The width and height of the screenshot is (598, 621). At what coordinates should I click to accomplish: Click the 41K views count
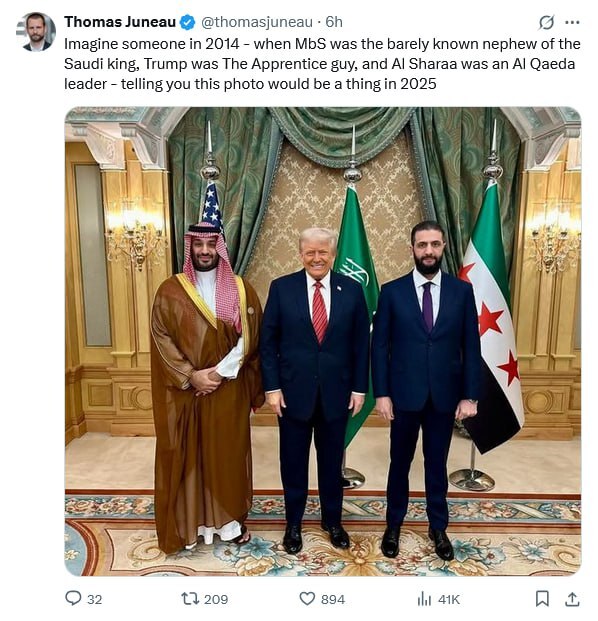click(x=449, y=600)
